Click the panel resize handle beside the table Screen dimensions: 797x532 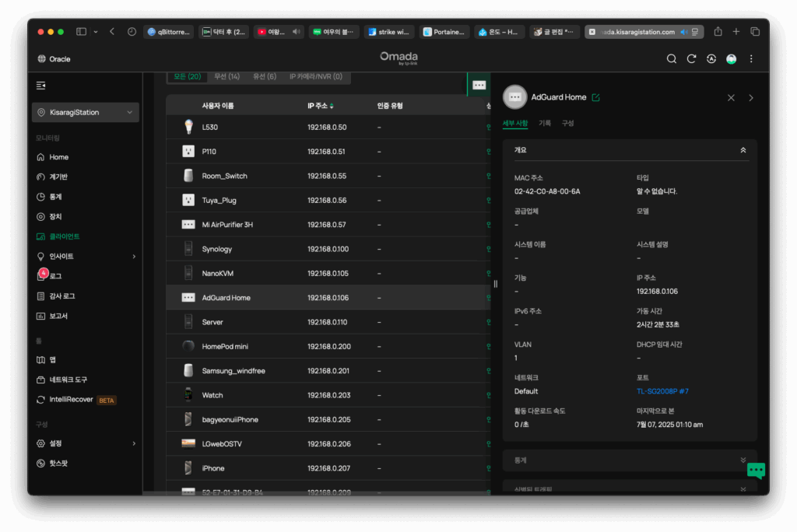[x=496, y=284]
